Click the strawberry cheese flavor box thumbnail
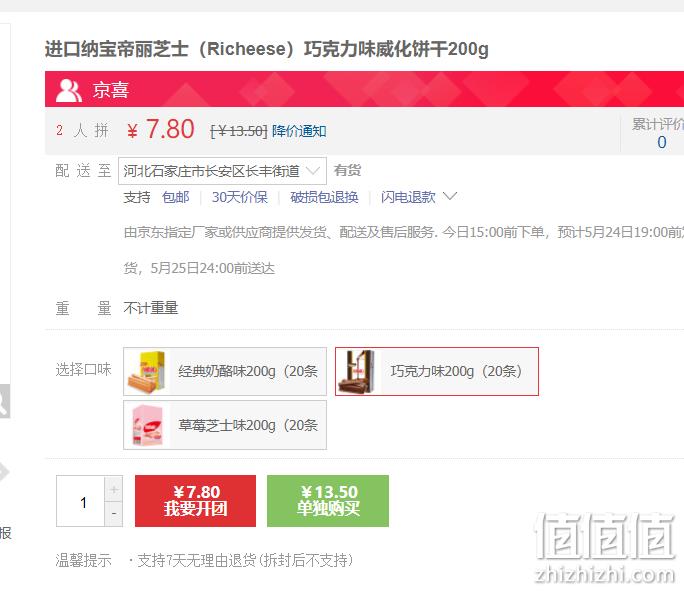Viewport: 684px width, 592px height. tap(147, 425)
